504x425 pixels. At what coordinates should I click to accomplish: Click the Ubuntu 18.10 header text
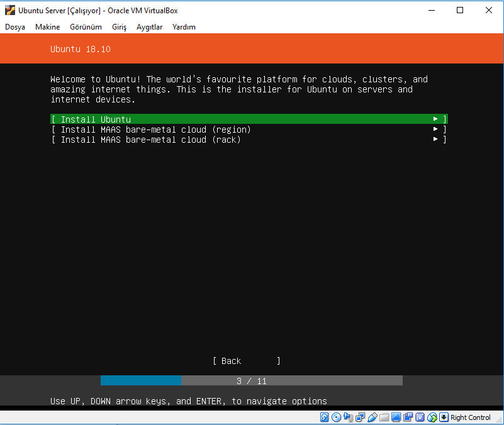pos(81,49)
